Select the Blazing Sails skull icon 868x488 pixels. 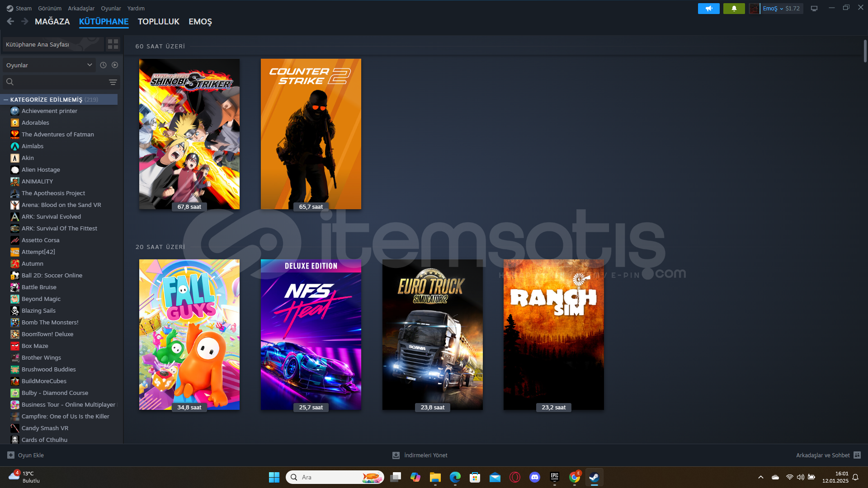[15, 311]
